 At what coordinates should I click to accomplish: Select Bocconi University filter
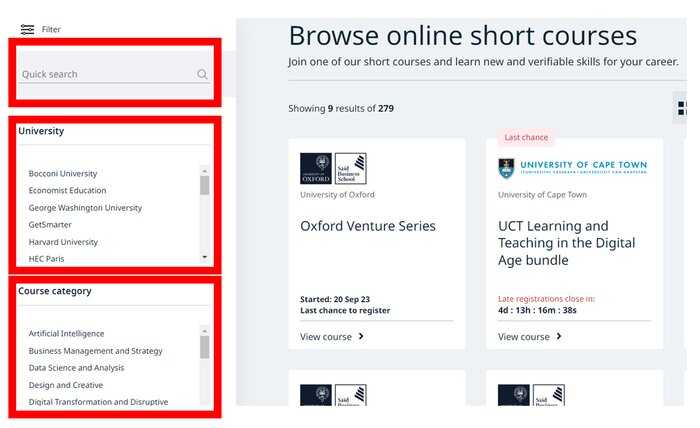tap(62, 173)
